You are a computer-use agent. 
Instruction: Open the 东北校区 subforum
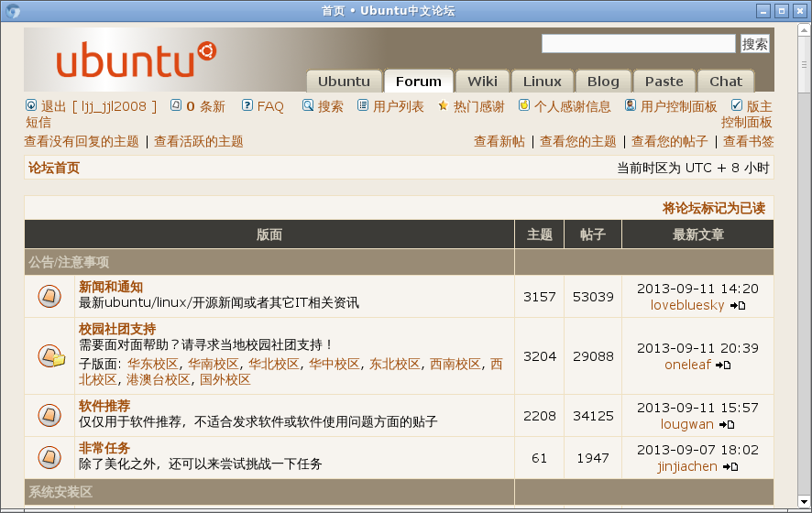395,364
